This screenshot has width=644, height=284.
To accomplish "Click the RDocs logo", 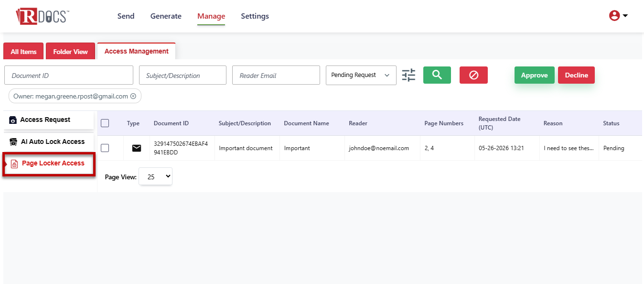I will (x=43, y=16).
